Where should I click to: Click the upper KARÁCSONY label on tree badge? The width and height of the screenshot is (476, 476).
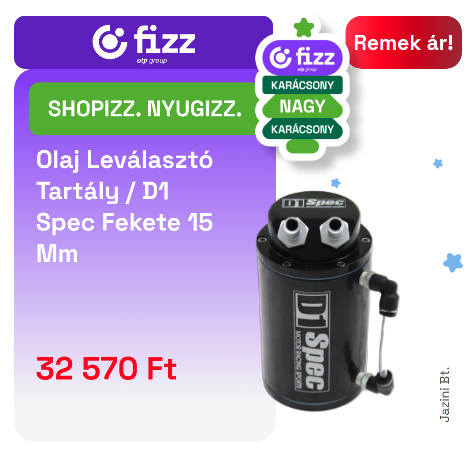302,86
